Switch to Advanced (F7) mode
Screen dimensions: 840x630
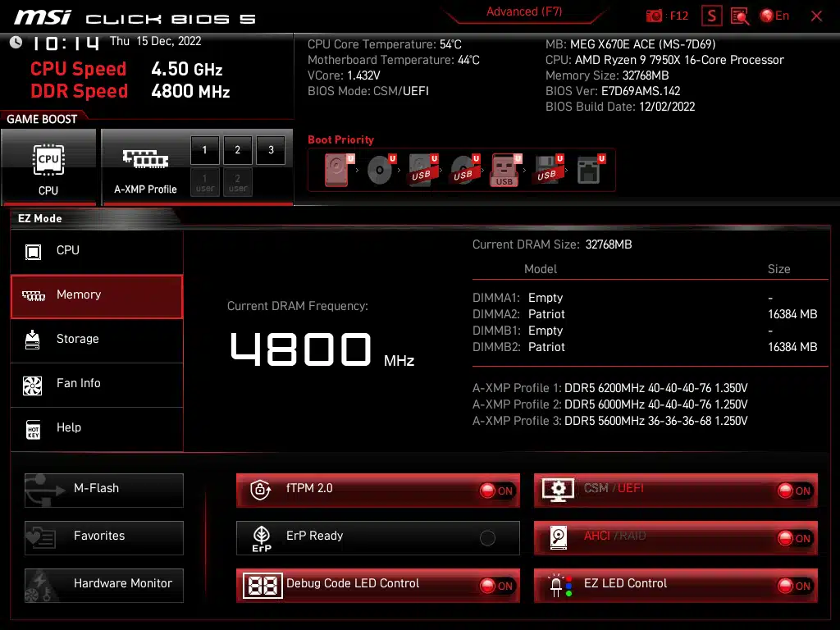pos(524,11)
